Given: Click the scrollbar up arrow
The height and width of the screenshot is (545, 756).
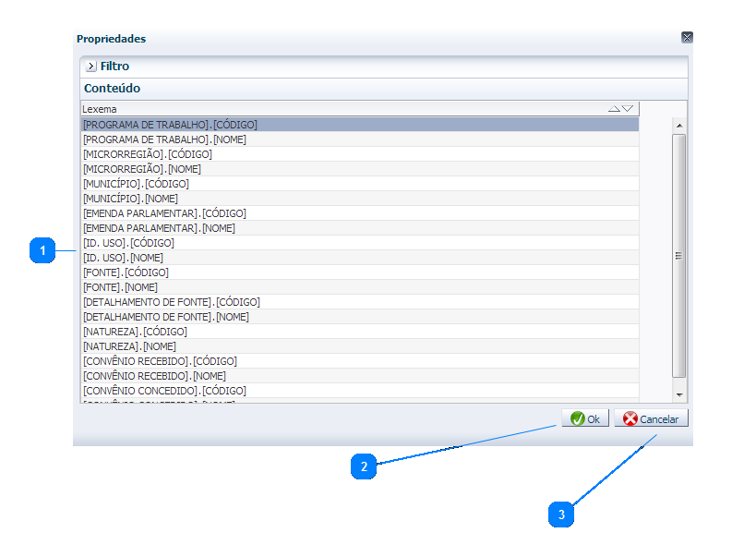Looking at the screenshot, I should (678, 125).
